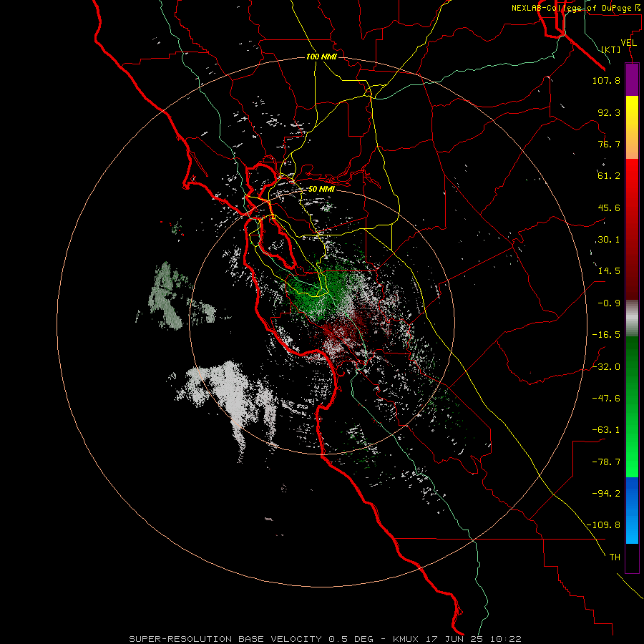Click the -32.0 legend value

(x=606, y=367)
